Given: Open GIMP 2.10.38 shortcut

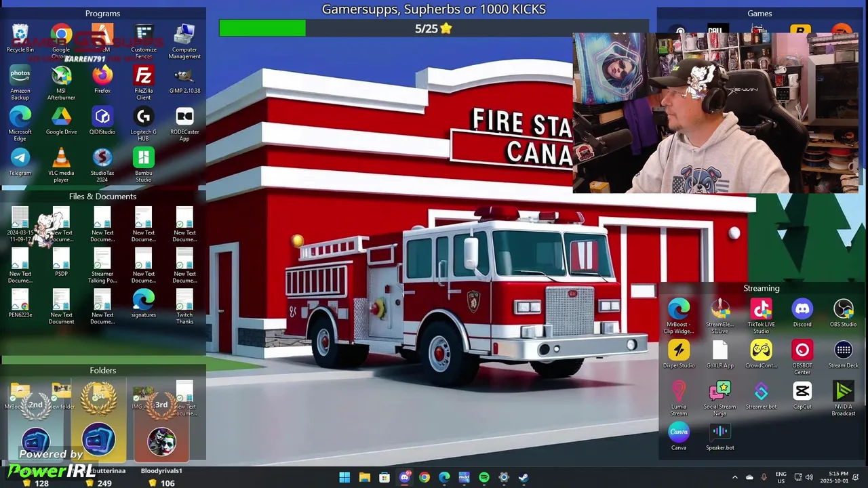Looking at the screenshot, I should 184,80.
